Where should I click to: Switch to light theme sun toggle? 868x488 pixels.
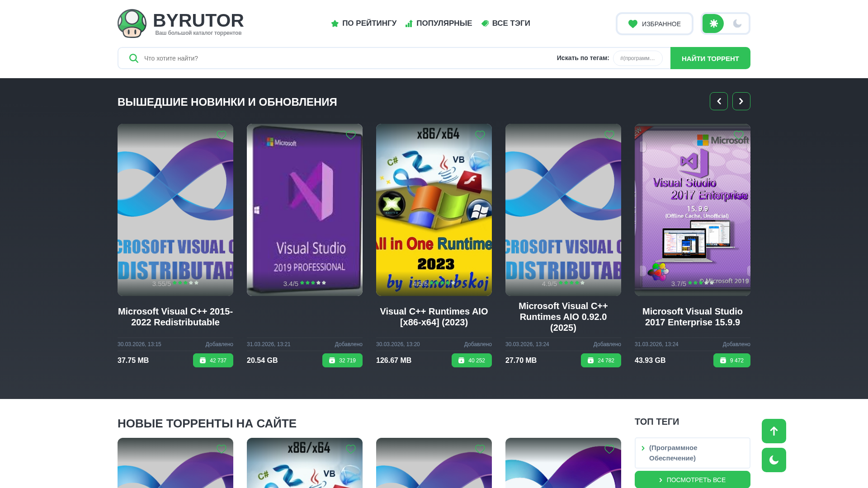(x=713, y=23)
